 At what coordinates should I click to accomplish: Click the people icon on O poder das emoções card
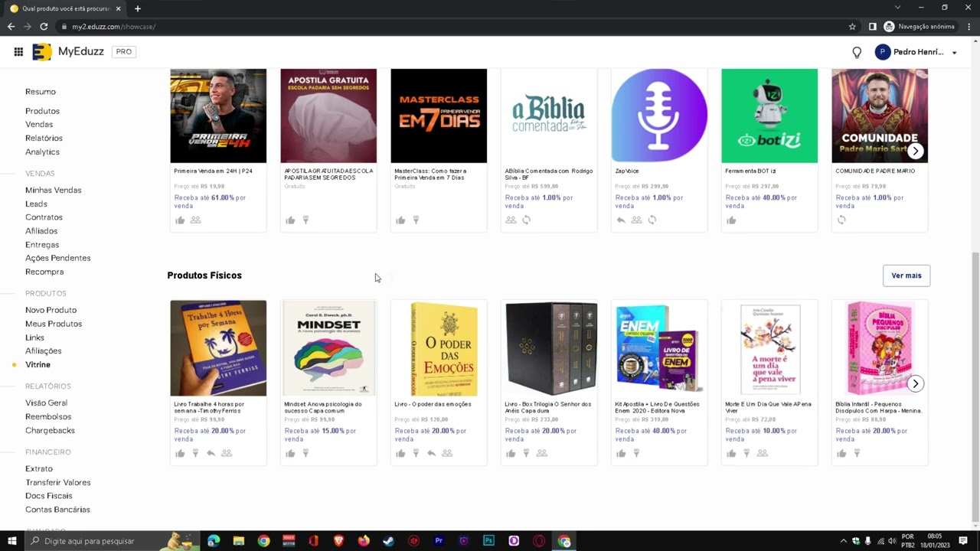click(x=447, y=454)
